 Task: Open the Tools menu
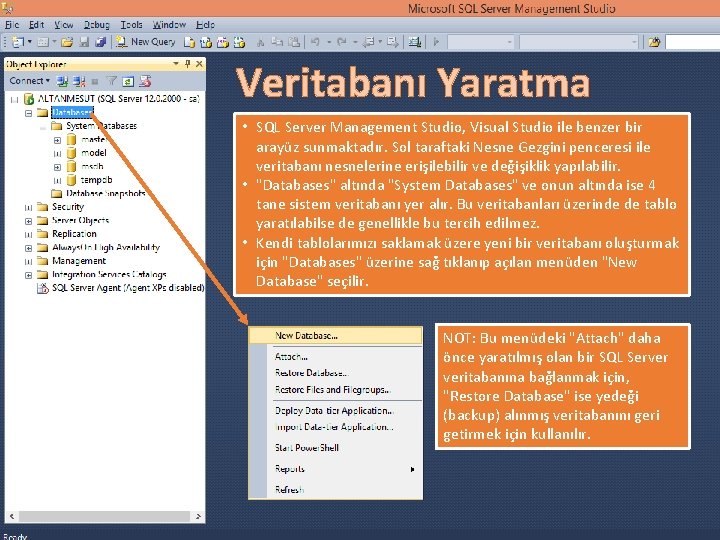click(131, 25)
